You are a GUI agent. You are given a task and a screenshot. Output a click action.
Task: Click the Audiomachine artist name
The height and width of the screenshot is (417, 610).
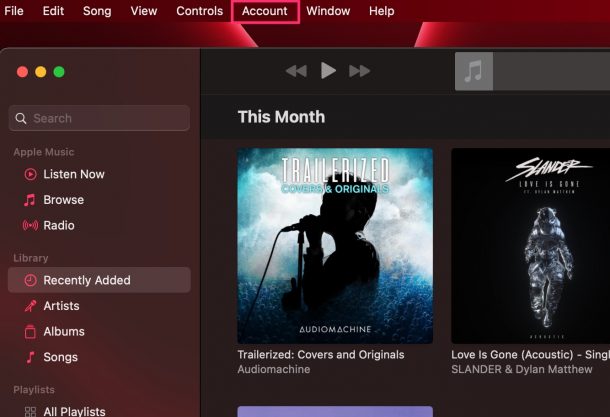click(274, 369)
